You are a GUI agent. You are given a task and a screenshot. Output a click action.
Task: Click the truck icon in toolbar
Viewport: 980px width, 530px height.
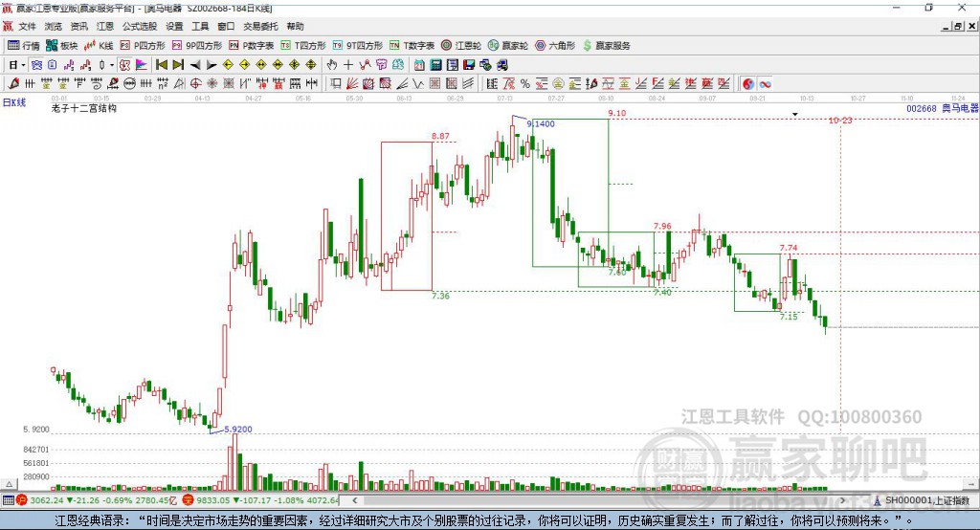tap(501, 65)
